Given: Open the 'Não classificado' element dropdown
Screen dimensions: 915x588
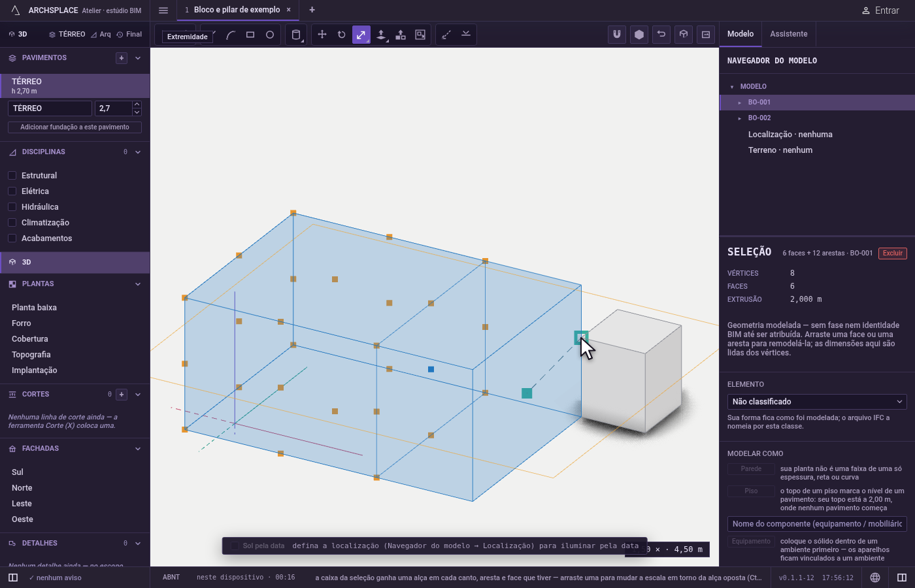Looking at the screenshot, I should tap(817, 402).
